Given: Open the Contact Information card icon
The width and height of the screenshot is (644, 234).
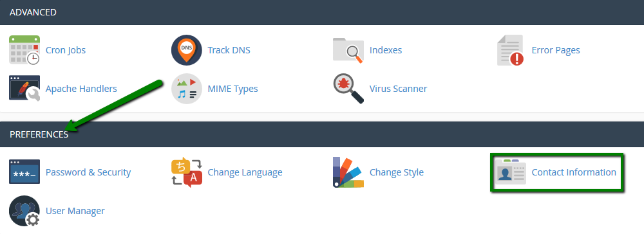Looking at the screenshot, I should 511,172.
